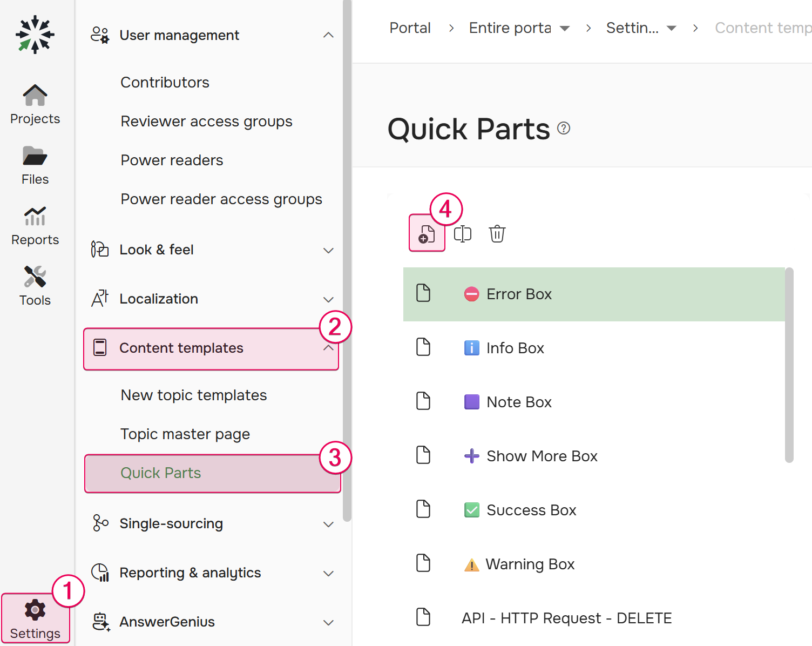The width and height of the screenshot is (812, 646).
Task: Delete the selected Quick Part
Action: (x=497, y=233)
